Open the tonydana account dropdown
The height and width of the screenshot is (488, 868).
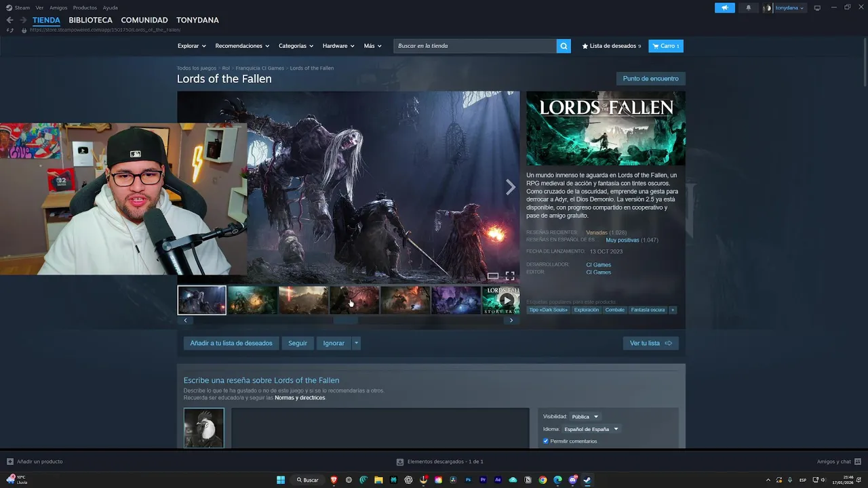click(789, 8)
